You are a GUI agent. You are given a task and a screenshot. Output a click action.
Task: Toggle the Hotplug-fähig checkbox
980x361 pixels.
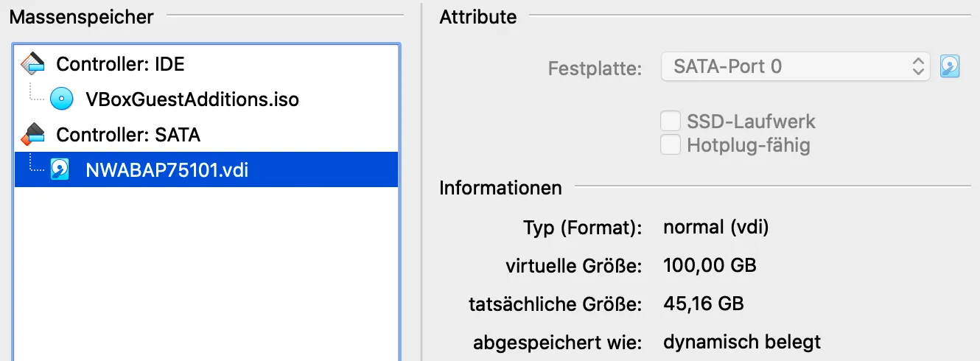670,145
